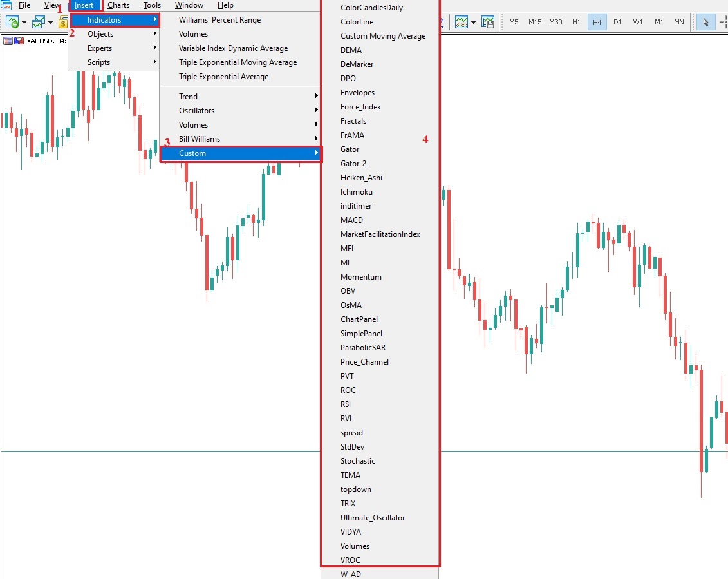Select Price_Channel custom indicator
728x579 pixels.
point(380,362)
